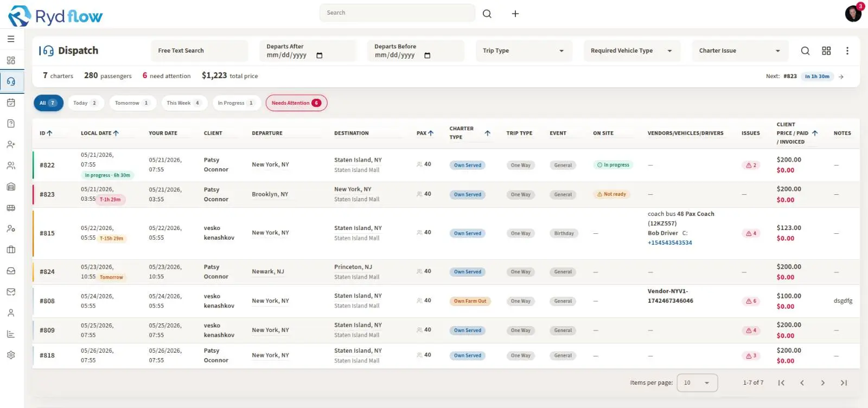Click the grid view icon in Dispatch header
The width and height of the screenshot is (868, 408).
pyautogui.click(x=826, y=50)
